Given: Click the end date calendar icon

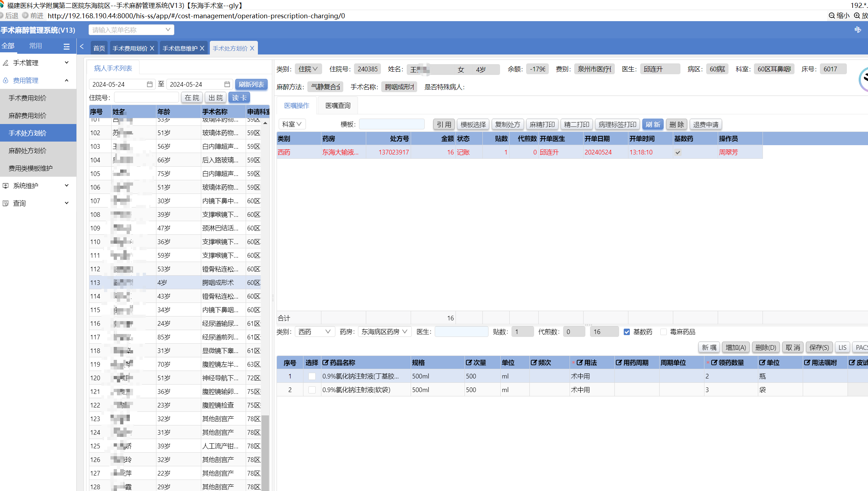Looking at the screenshot, I should (x=227, y=84).
